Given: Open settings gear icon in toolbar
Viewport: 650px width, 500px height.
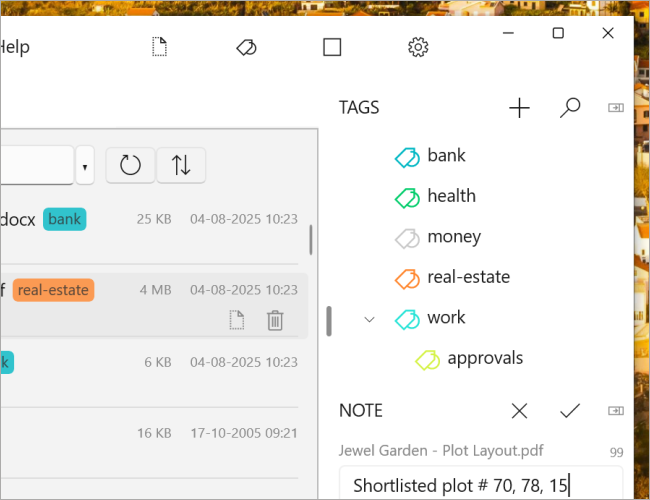Looking at the screenshot, I should pos(419,47).
